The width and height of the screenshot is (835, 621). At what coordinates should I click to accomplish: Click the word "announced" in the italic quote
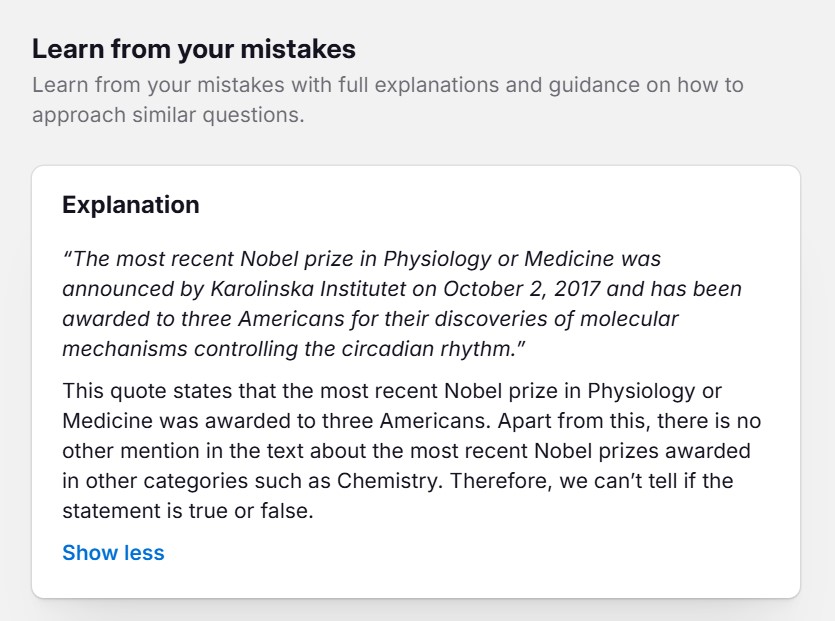point(111,289)
